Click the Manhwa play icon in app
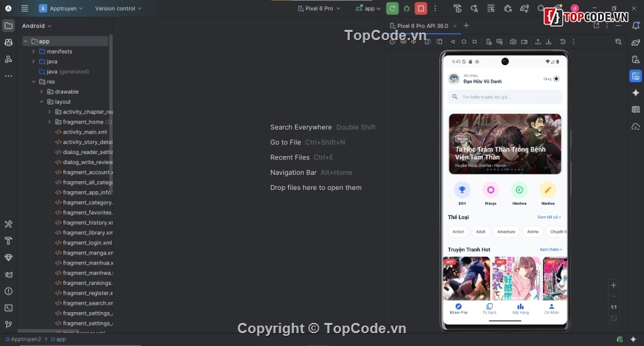644x346 pixels. tap(519, 190)
